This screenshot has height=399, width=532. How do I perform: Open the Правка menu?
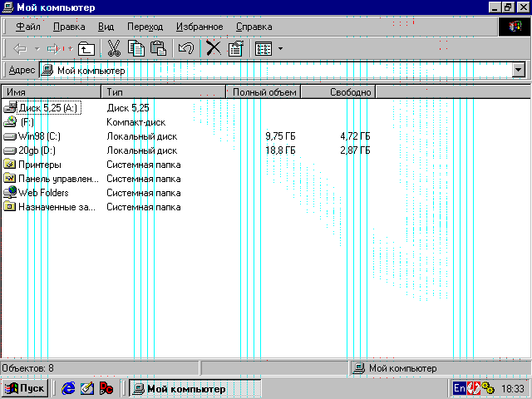click(69, 27)
